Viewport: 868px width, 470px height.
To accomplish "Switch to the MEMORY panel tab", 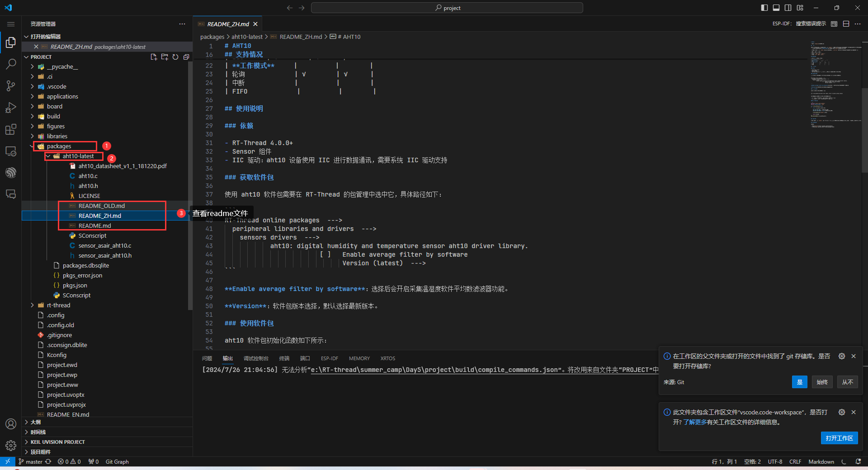I will click(359, 358).
